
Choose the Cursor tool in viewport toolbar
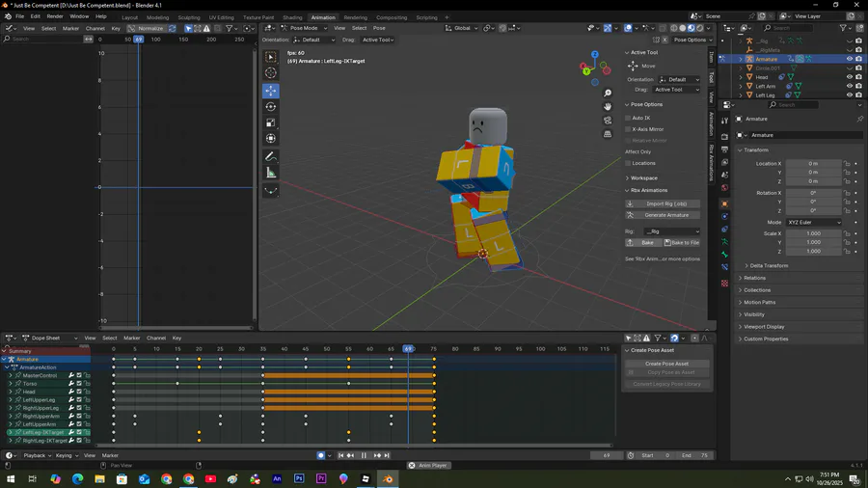(271, 73)
